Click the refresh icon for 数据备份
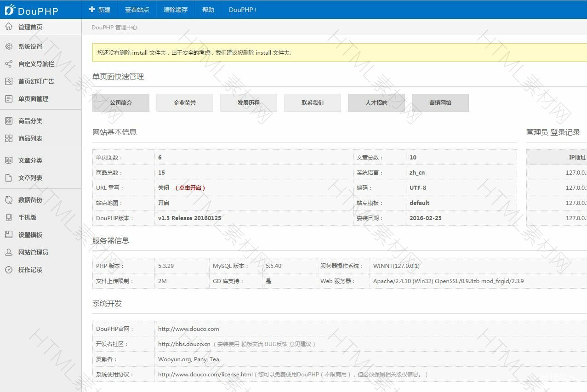The image size is (587, 392). tap(8, 200)
